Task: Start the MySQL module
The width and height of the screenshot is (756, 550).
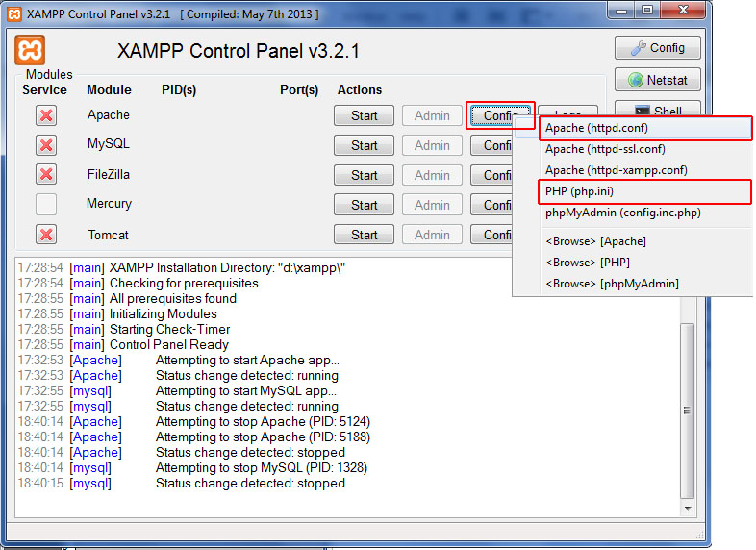Action: (x=364, y=145)
